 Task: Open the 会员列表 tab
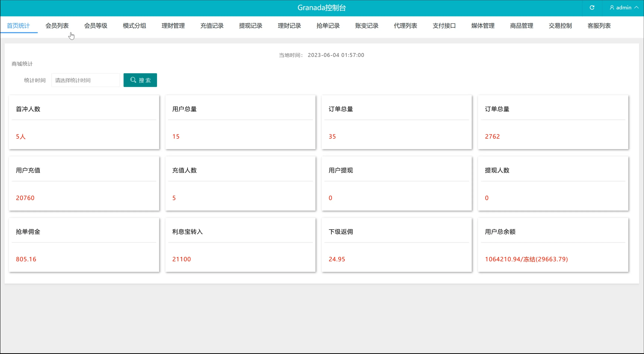click(x=57, y=26)
